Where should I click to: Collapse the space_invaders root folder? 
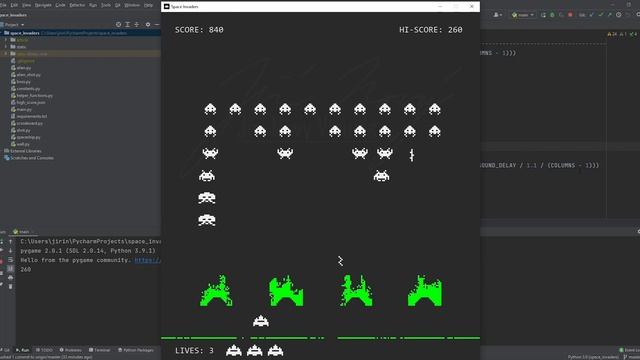click(2, 33)
